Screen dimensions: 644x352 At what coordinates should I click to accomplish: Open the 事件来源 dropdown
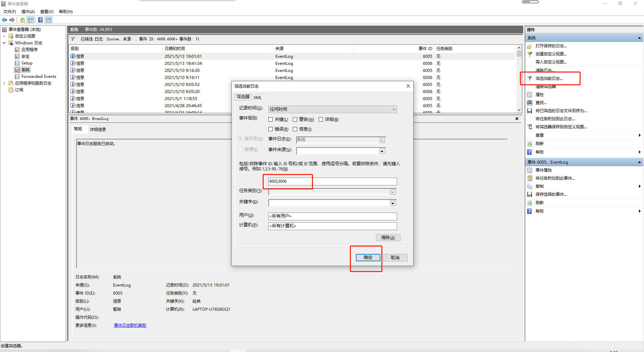point(382,151)
